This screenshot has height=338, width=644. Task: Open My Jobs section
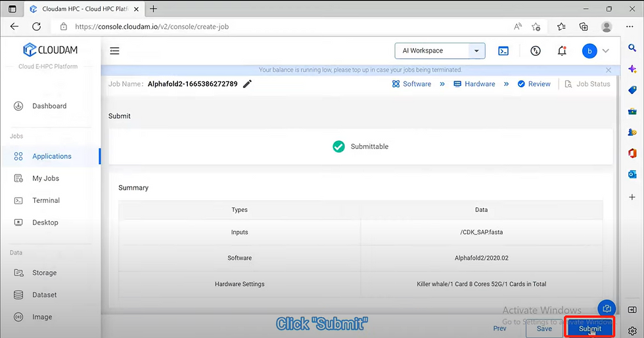(45, 179)
